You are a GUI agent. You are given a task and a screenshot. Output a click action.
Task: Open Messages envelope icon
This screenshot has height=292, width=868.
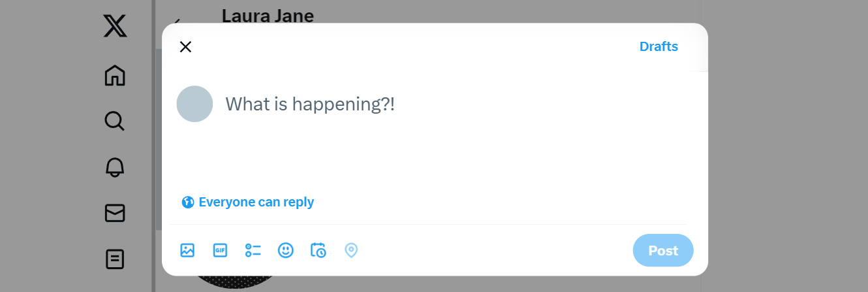tap(115, 213)
